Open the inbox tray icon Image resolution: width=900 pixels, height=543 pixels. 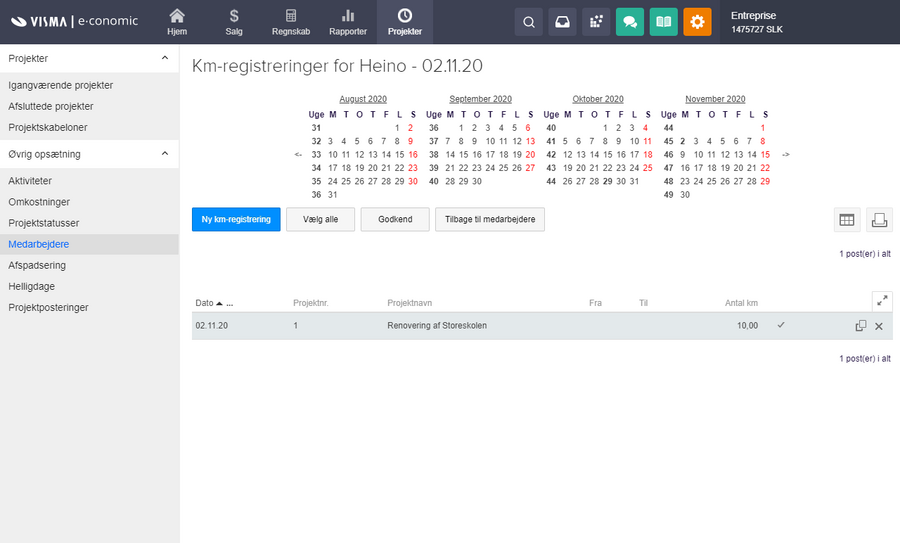click(563, 22)
